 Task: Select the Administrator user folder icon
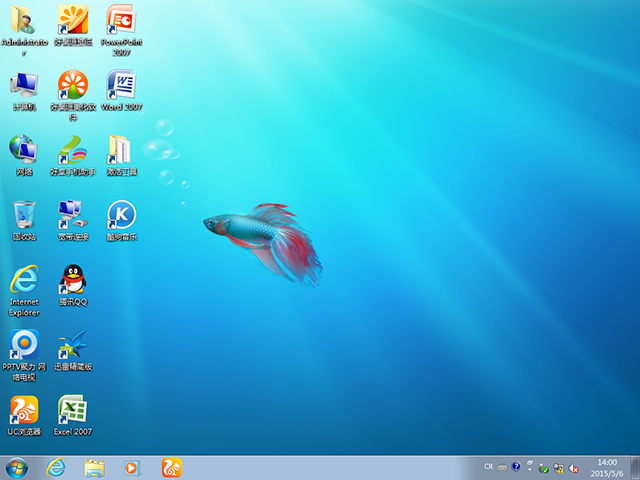coord(24,20)
